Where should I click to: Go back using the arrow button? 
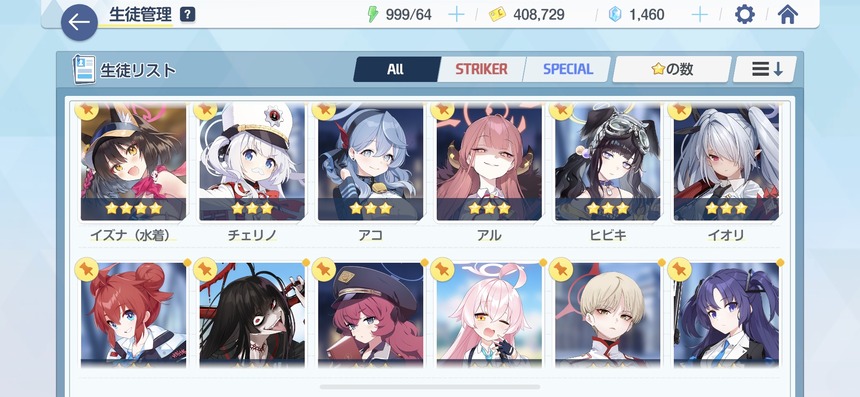click(x=80, y=22)
